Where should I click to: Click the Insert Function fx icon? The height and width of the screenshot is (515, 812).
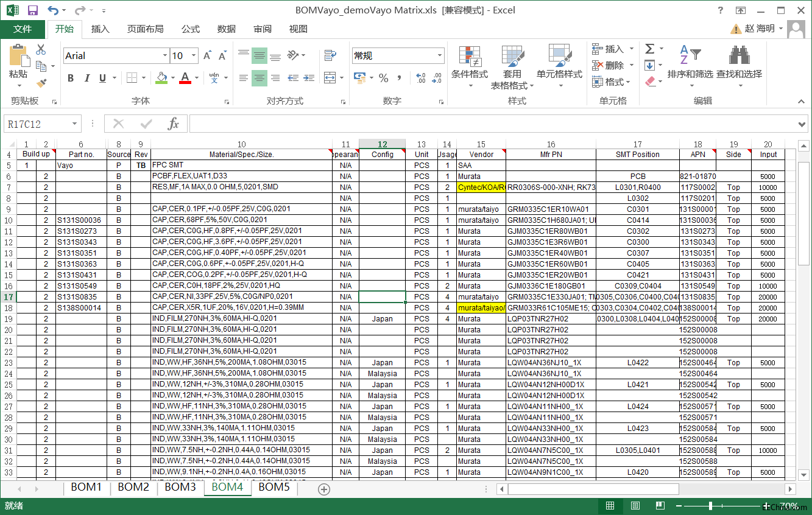[174, 124]
